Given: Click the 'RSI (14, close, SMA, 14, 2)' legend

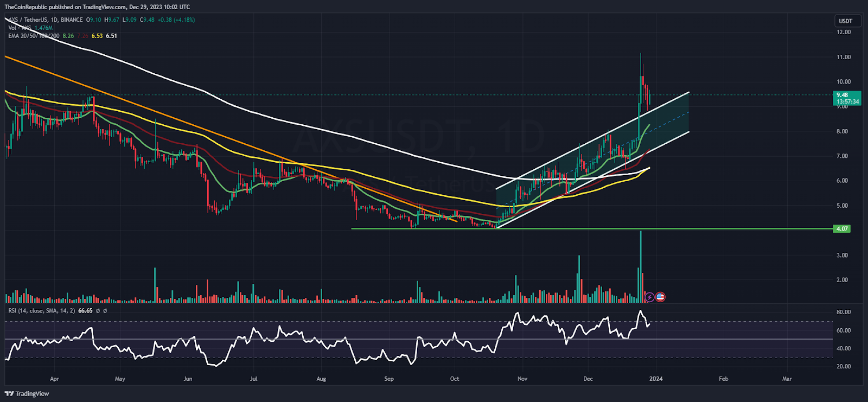Looking at the screenshot, I should click(x=42, y=311).
